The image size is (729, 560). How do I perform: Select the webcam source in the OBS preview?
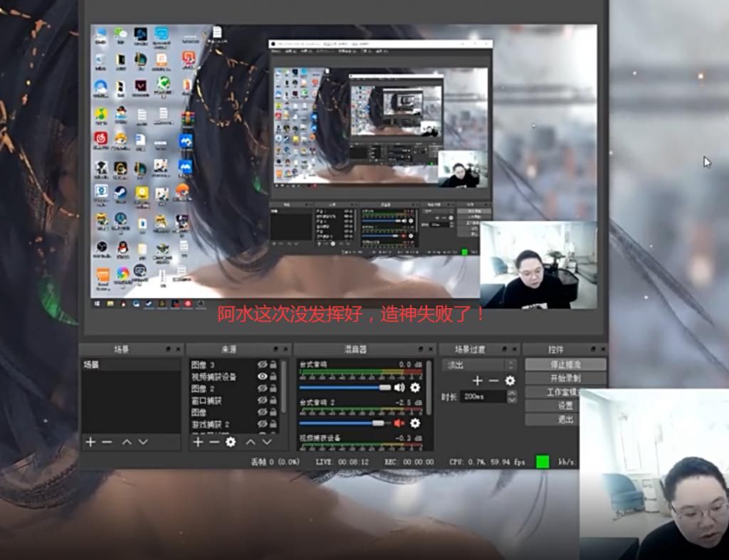coord(538,265)
